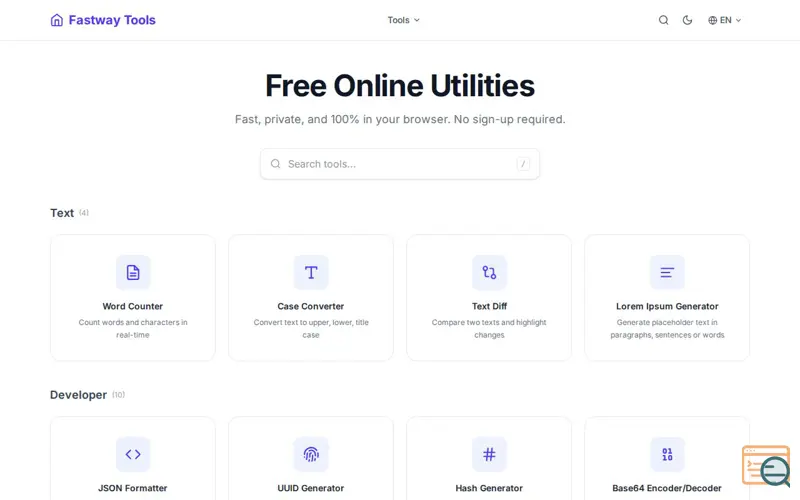800x500 pixels.
Task: Toggle dark mode with moon icon
Action: coord(687,20)
